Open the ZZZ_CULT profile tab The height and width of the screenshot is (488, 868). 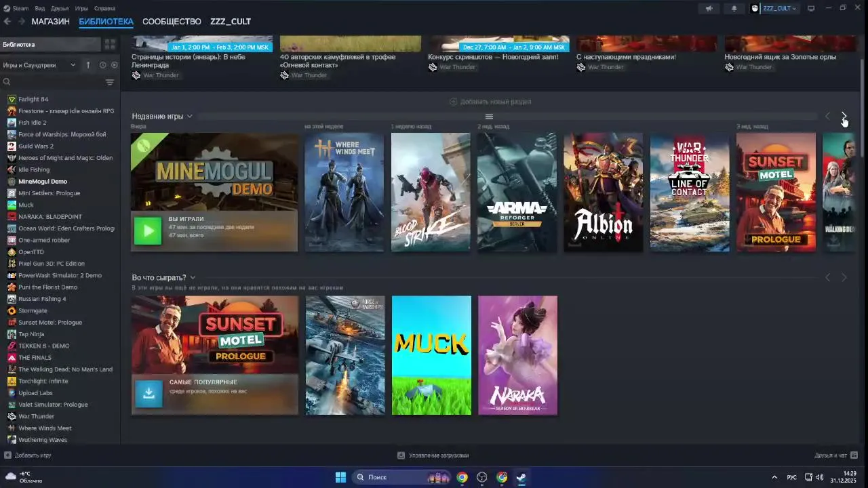(231, 22)
